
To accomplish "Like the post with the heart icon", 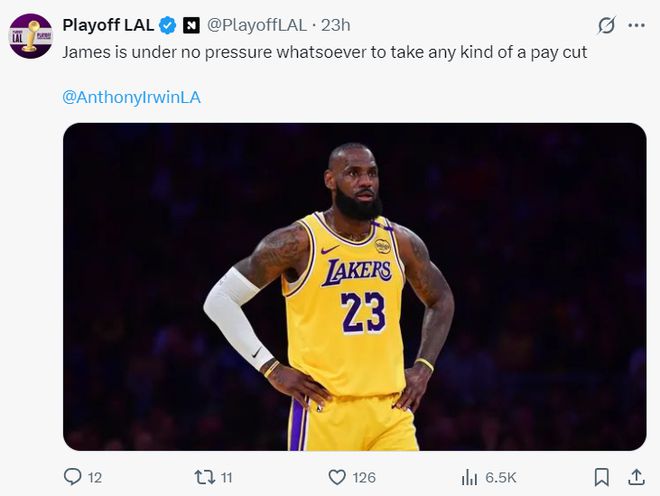I will pyautogui.click(x=337, y=477).
